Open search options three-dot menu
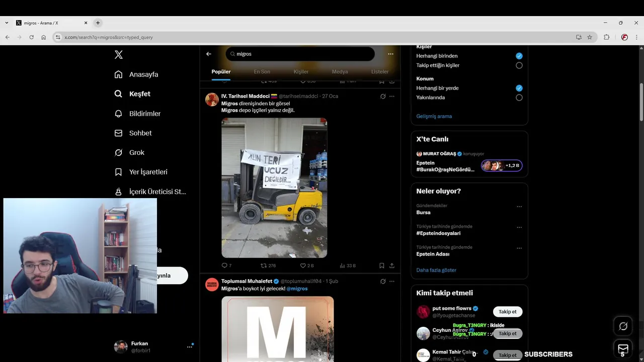The width and height of the screenshot is (644, 362). [390, 54]
